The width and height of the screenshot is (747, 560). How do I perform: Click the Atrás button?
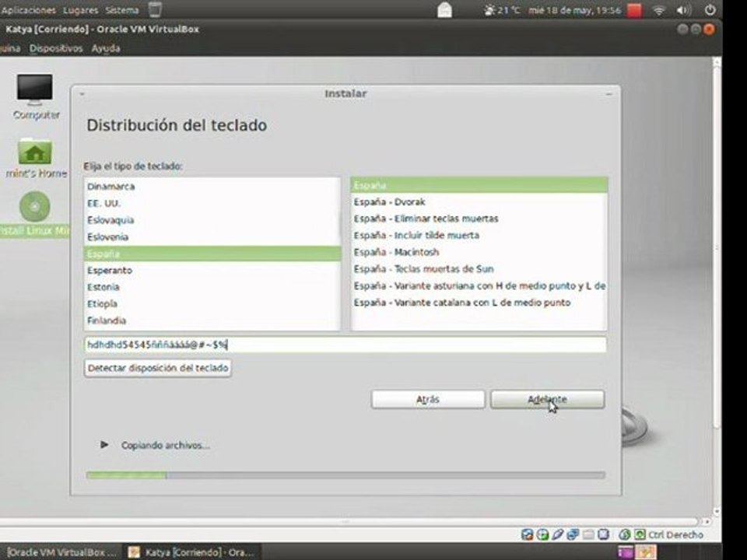click(x=428, y=400)
